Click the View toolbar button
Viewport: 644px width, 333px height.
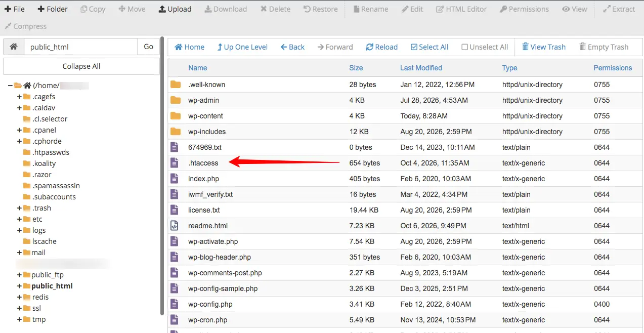(575, 9)
